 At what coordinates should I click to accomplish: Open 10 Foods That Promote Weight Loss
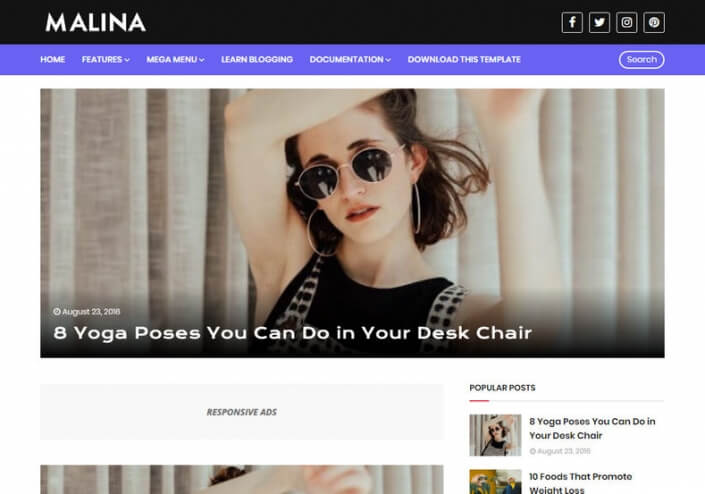pos(580,483)
